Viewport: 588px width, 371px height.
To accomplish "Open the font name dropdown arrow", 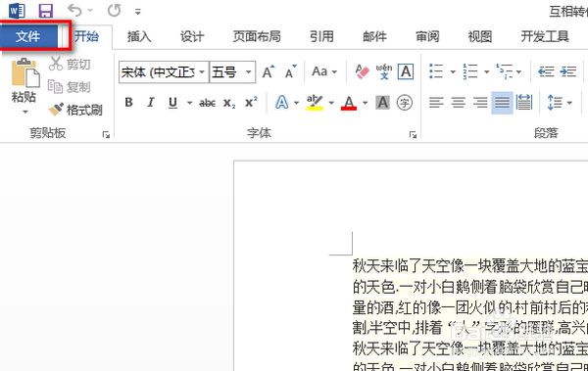I will (x=202, y=71).
